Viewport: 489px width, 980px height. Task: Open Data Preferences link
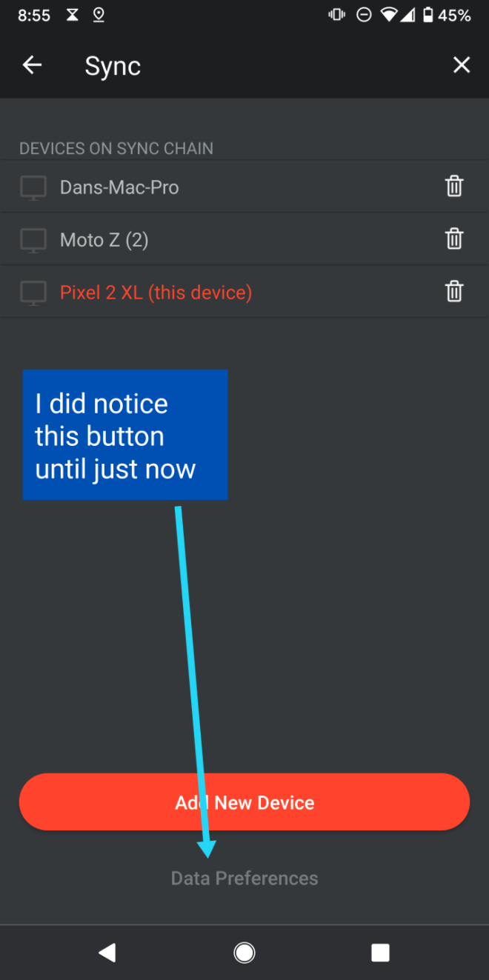pyautogui.click(x=245, y=879)
